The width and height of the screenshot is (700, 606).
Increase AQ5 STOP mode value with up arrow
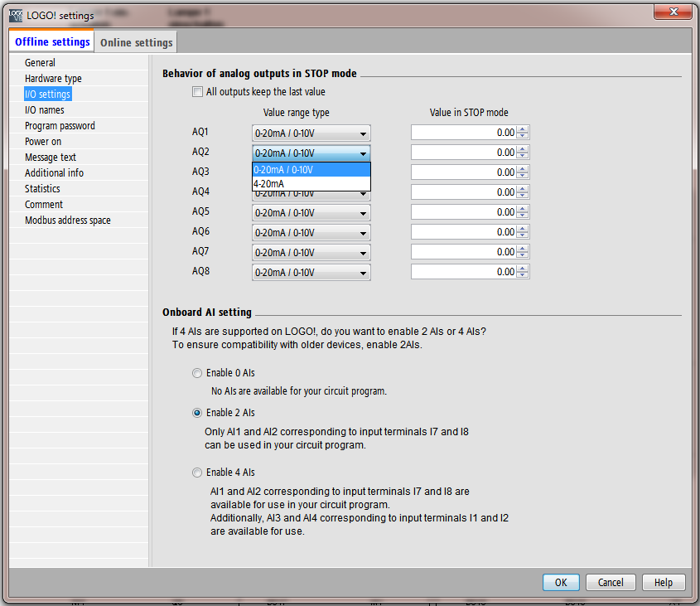523,209
